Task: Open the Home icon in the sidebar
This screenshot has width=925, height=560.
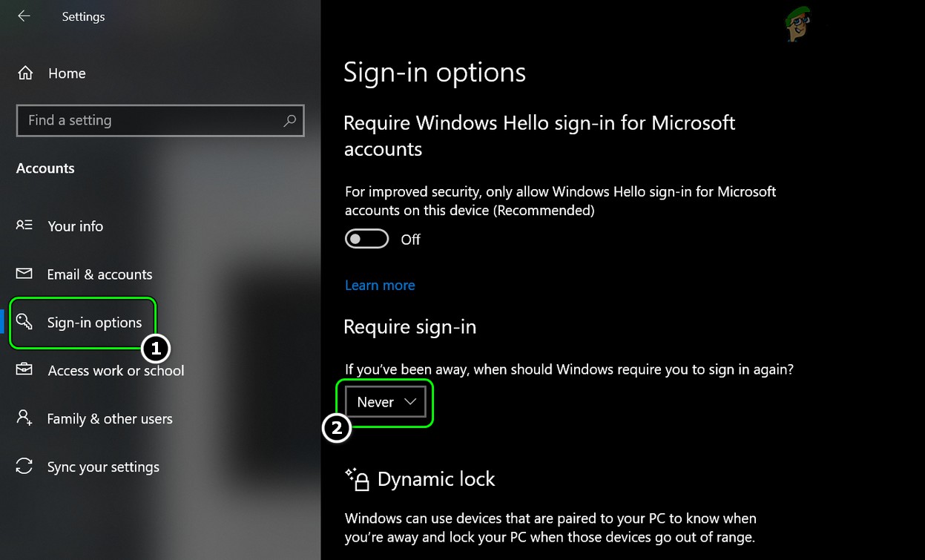Action: tap(24, 73)
